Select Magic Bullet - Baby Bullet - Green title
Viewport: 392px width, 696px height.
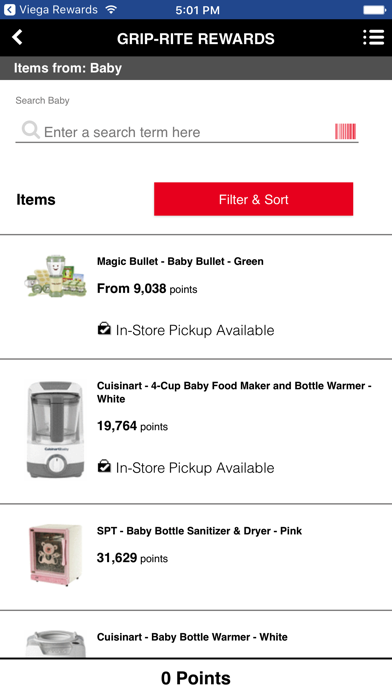[x=180, y=261]
